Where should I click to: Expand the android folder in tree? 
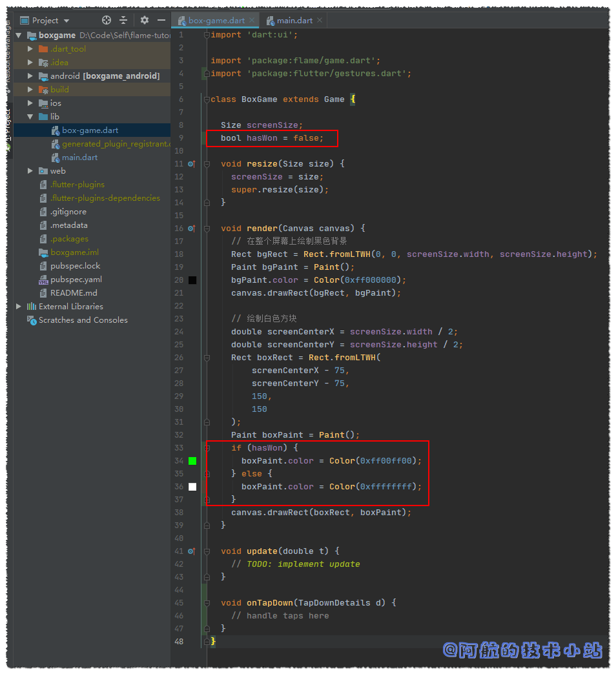(30, 76)
